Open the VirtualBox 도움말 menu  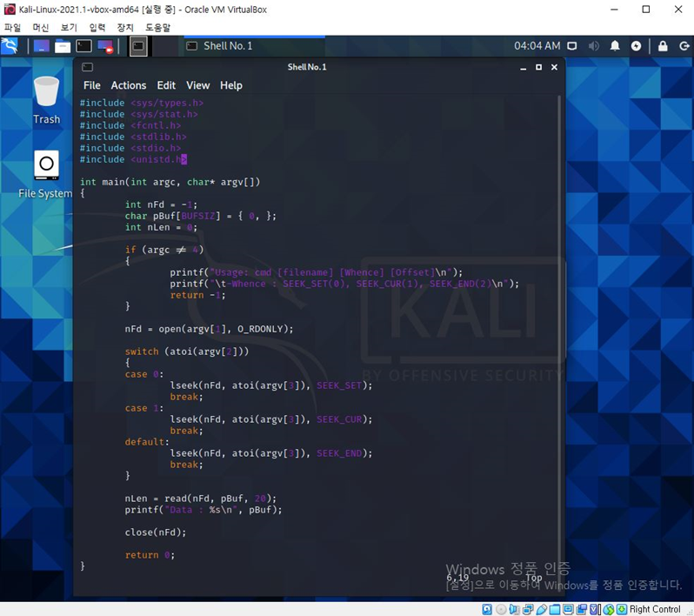(158, 28)
